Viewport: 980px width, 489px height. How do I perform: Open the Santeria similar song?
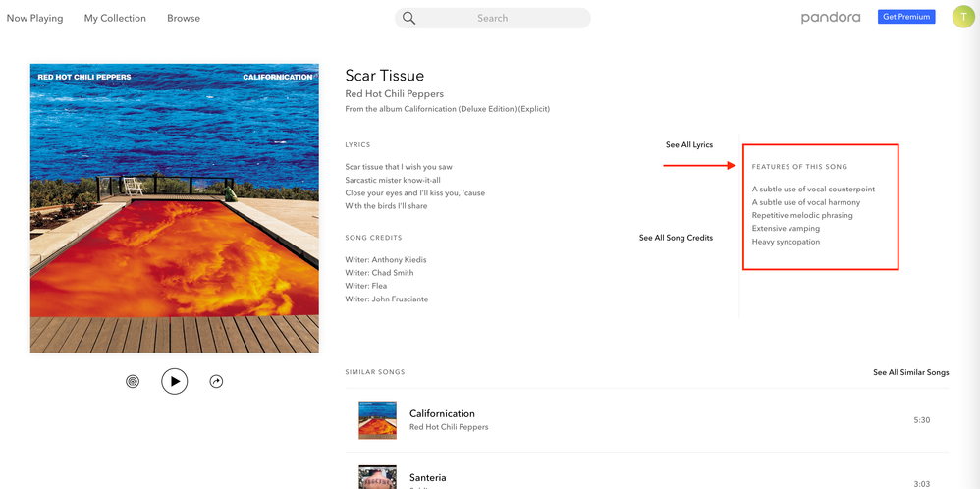tap(427, 478)
